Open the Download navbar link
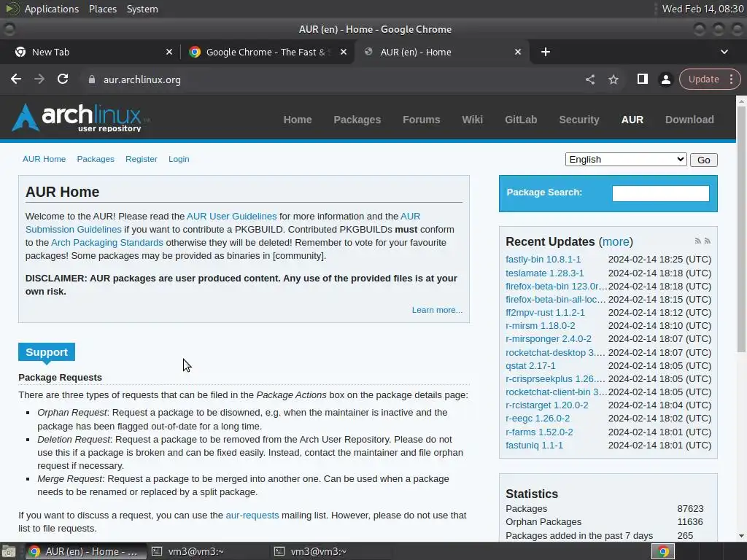 click(x=689, y=120)
